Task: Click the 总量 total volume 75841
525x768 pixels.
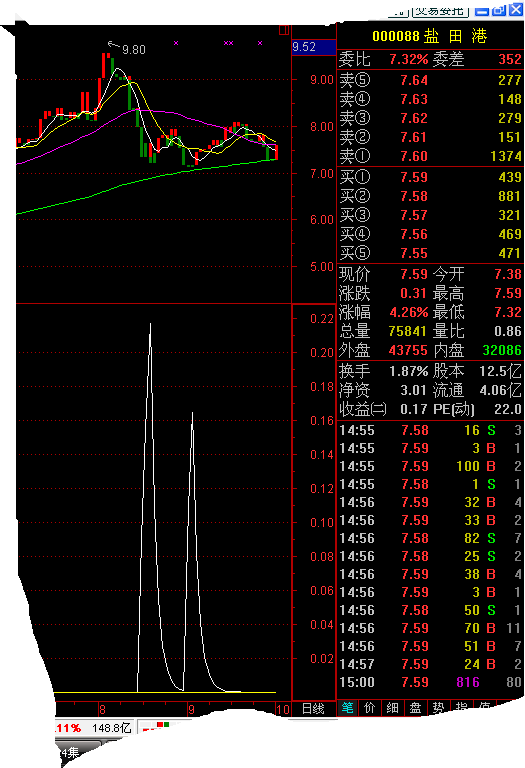Action: pyautogui.click(x=407, y=332)
